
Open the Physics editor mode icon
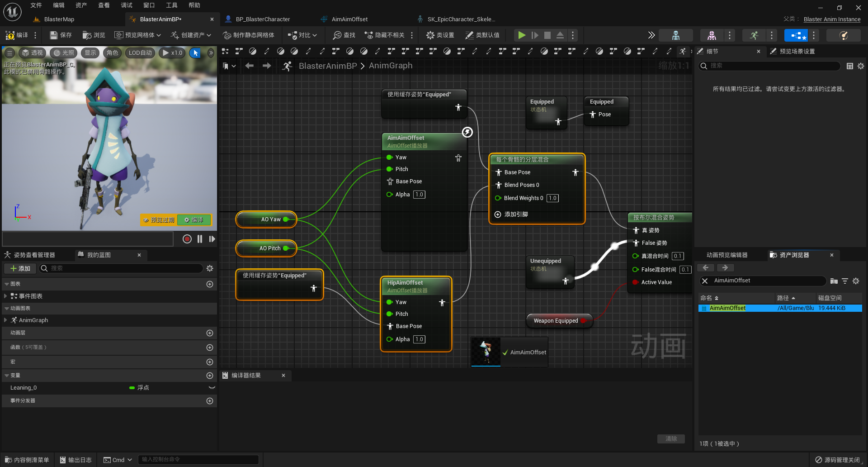(x=844, y=35)
